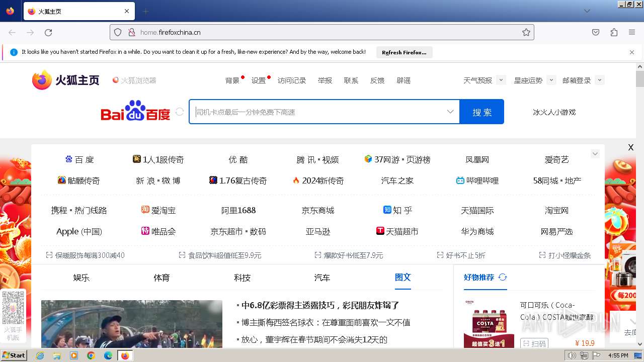The image size is (644, 362).
Task: Click the 搜索 button
Action: [481, 112]
